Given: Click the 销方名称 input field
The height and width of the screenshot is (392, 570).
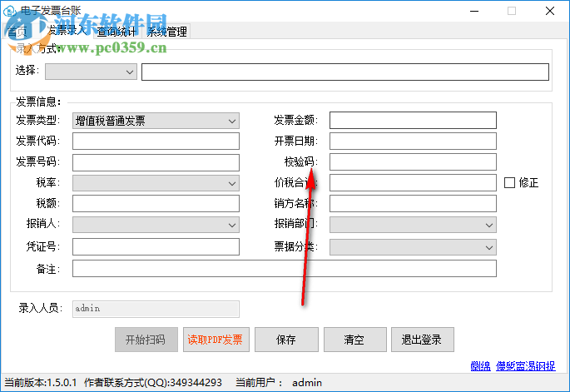Looking at the screenshot, I should click(x=413, y=204).
